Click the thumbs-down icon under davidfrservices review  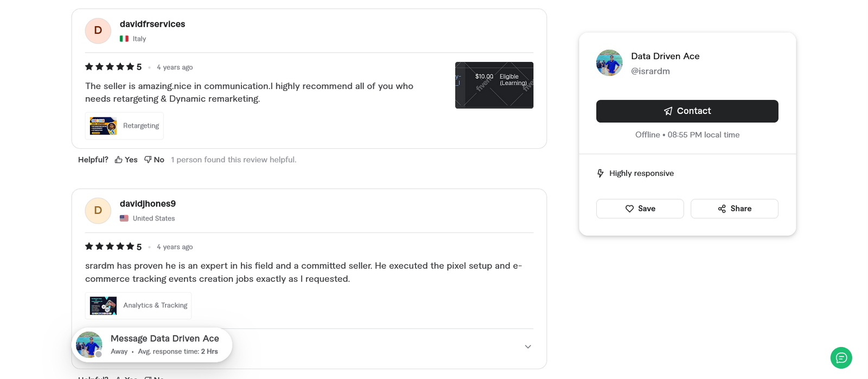click(x=147, y=159)
